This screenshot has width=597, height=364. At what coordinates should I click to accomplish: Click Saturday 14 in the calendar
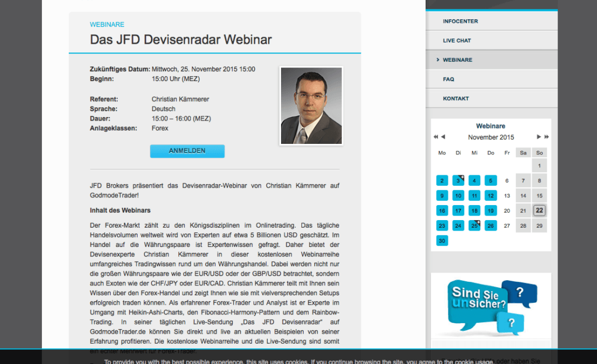tap(524, 196)
